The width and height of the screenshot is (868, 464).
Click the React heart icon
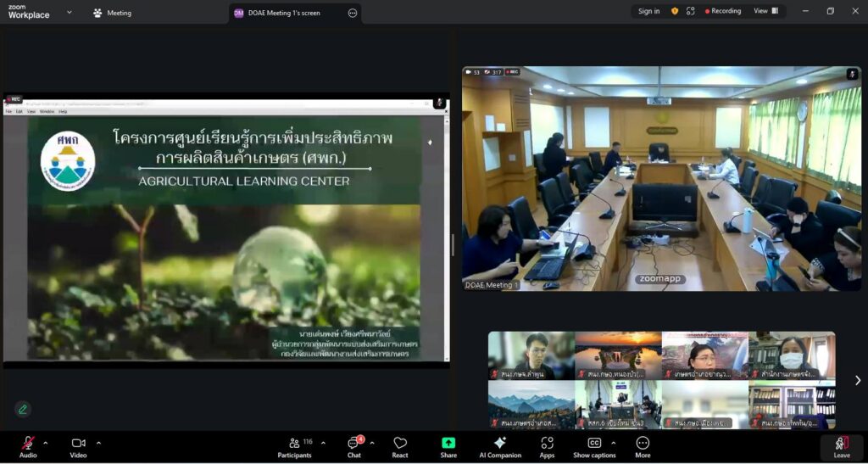coord(400,444)
